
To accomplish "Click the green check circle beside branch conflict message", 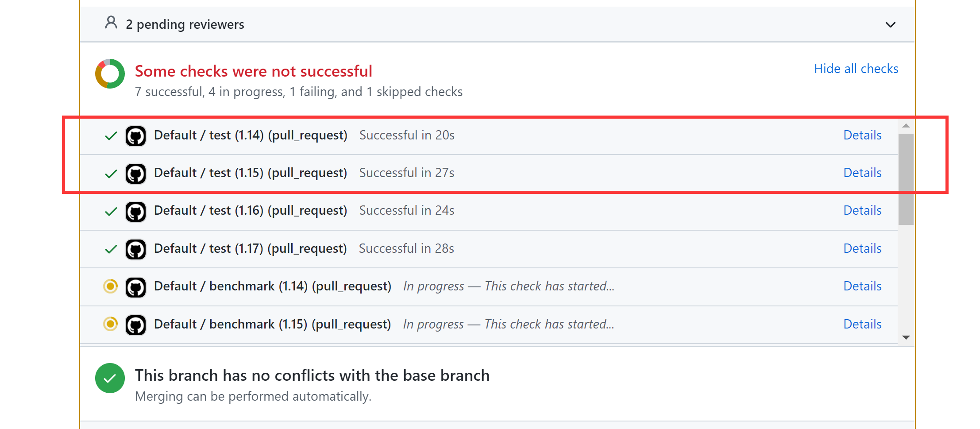I will coord(110,379).
